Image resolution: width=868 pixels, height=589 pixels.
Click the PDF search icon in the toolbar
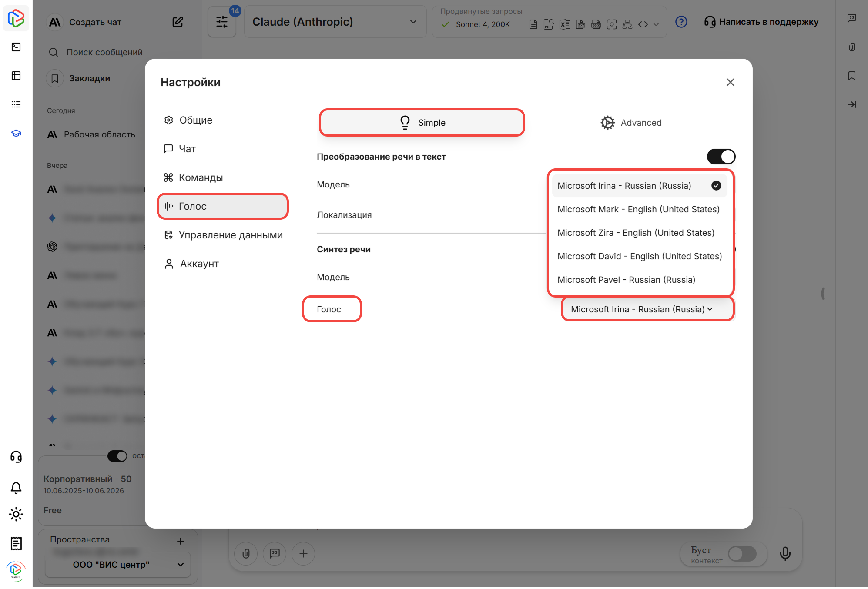[x=549, y=24]
